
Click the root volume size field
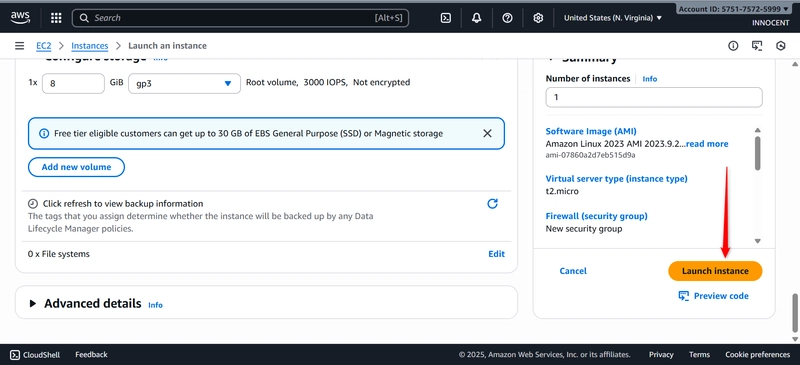point(73,83)
